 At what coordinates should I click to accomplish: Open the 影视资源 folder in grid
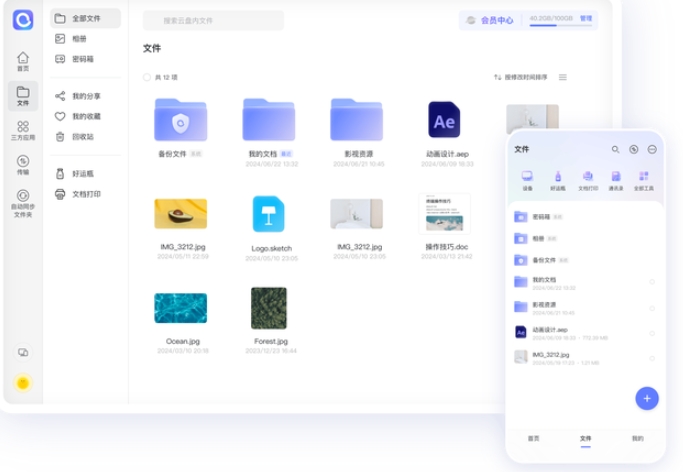click(x=357, y=120)
